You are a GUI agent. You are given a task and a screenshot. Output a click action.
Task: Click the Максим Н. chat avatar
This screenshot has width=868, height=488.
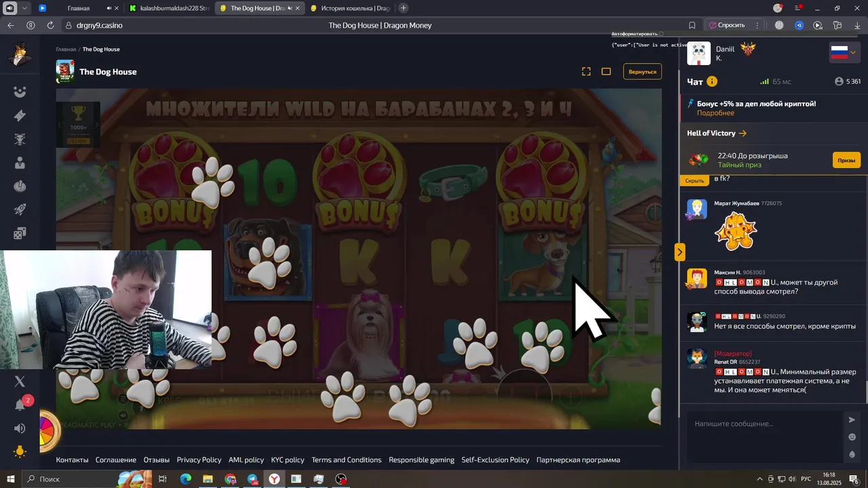pyautogui.click(x=697, y=279)
